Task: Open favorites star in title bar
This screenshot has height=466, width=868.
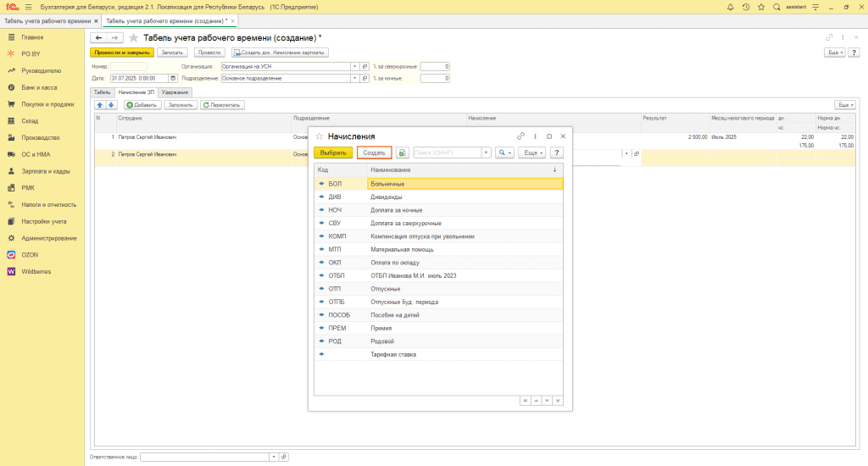Action: point(761,7)
